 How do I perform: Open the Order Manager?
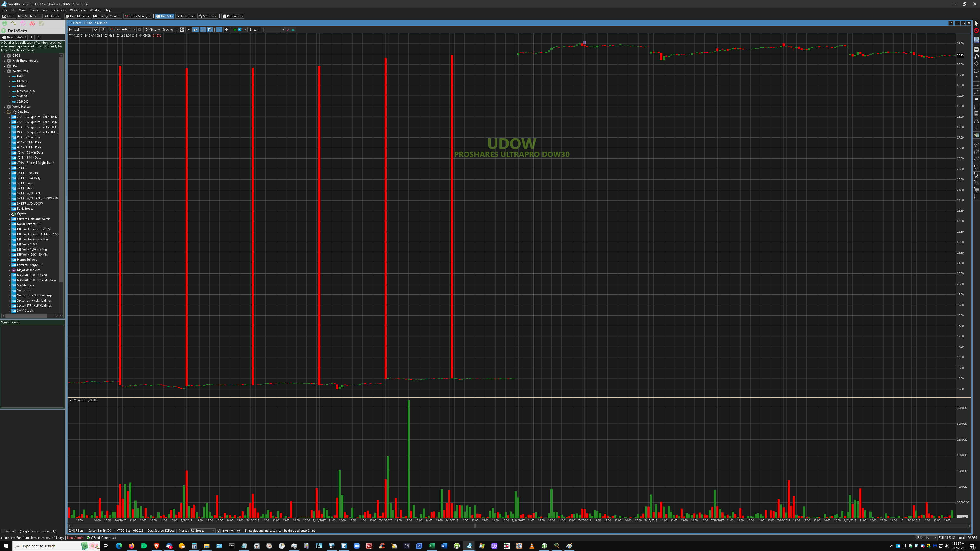[137, 16]
